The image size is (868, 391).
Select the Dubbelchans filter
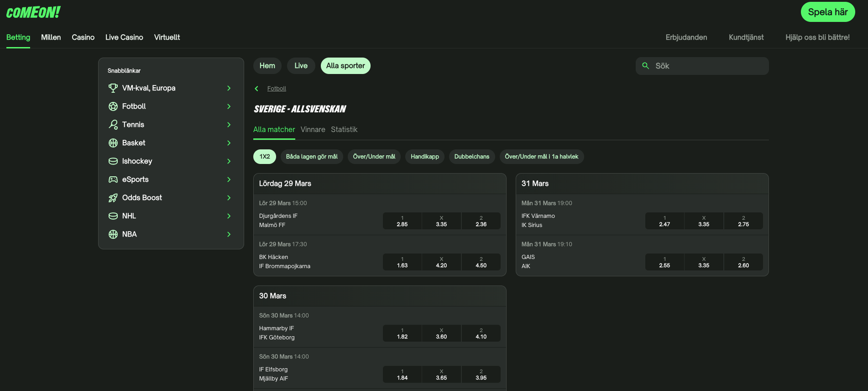click(472, 157)
